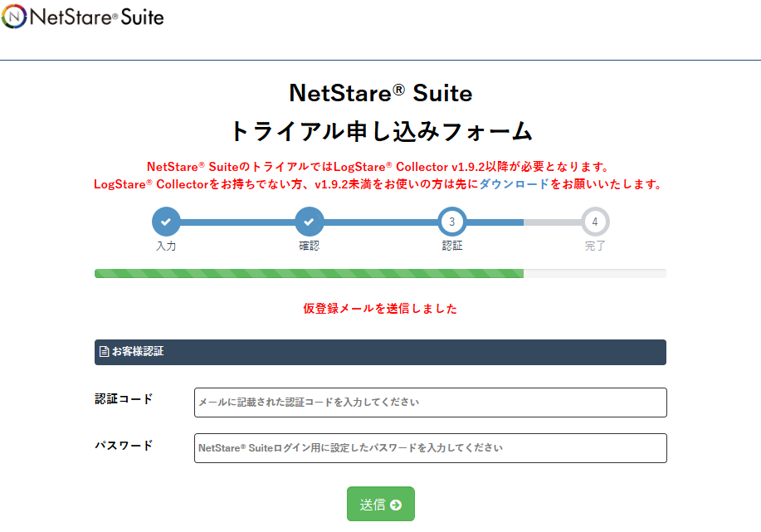Open the ダウンロード link
The height and width of the screenshot is (532, 761).
pyautogui.click(x=514, y=184)
